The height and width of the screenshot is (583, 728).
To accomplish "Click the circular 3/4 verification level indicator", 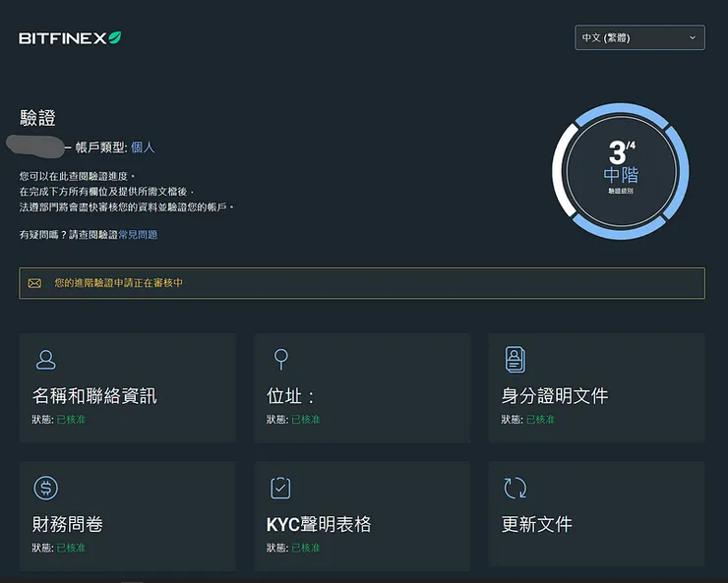I will [x=621, y=171].
